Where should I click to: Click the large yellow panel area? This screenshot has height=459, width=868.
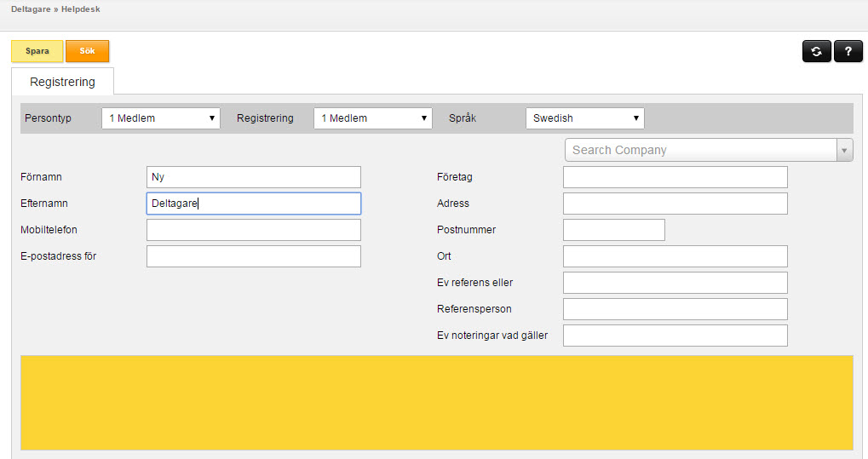point(437,403)
